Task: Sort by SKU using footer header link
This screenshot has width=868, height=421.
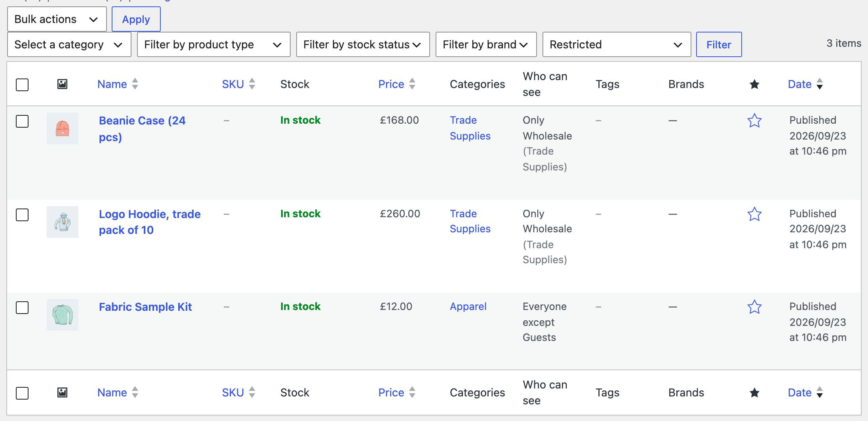Action: point(238,392)
